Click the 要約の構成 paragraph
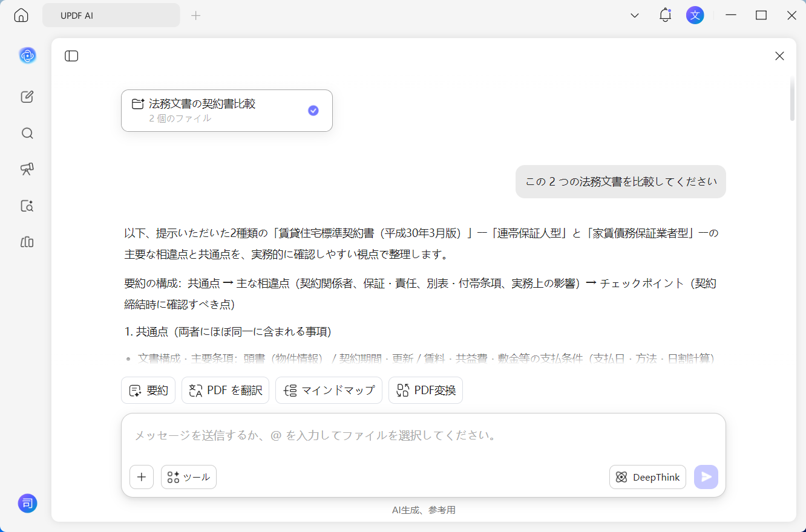Screen dimensions: 806x532 point(420,294)
